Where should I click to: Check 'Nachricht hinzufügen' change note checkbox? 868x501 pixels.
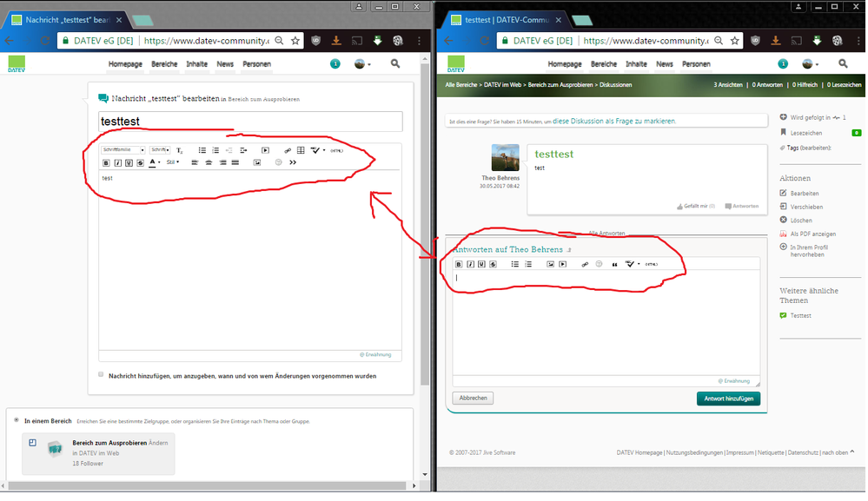click(101, 374)
